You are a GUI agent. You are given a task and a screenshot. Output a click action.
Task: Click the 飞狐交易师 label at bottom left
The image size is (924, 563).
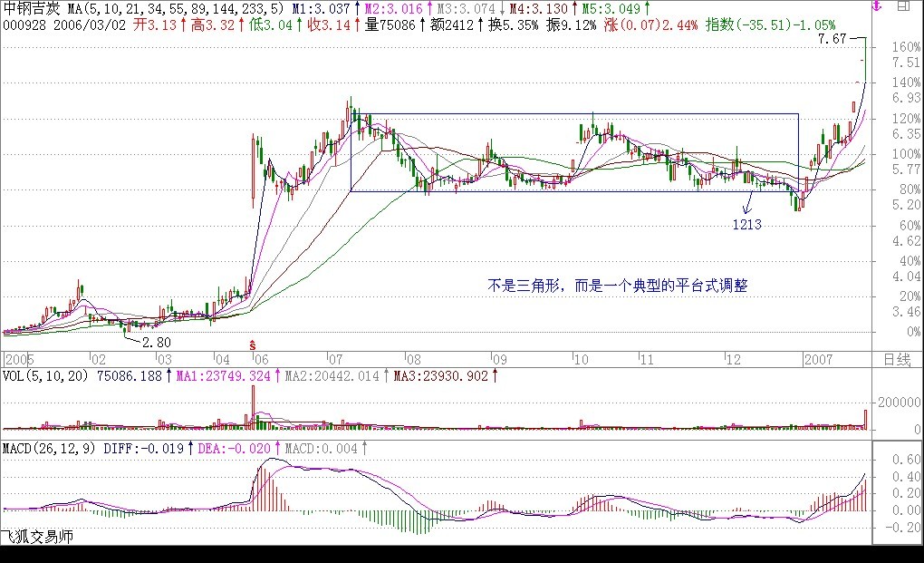[x=36, y=537]
